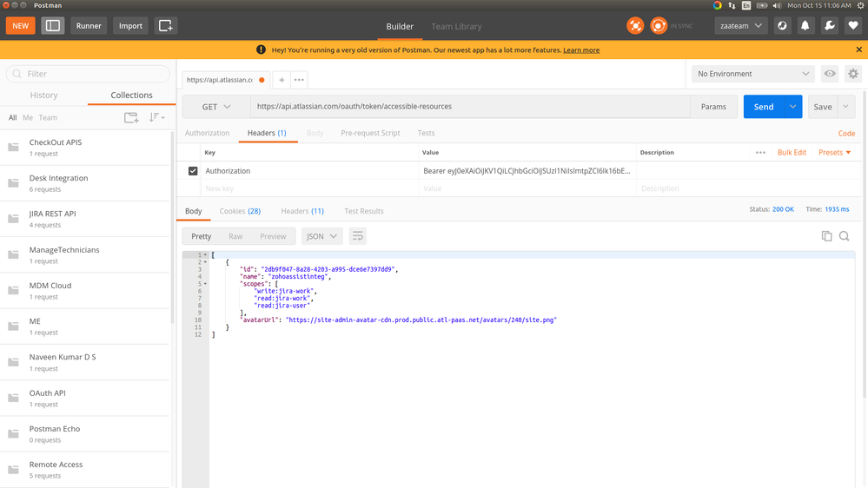Collapse the scopes array fold arrow
The image size is (868, 488).
point(205,284)
